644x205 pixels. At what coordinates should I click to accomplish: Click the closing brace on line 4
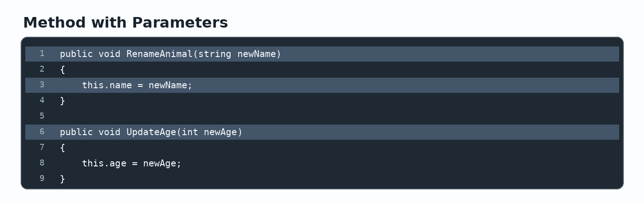tap(63, 101)
